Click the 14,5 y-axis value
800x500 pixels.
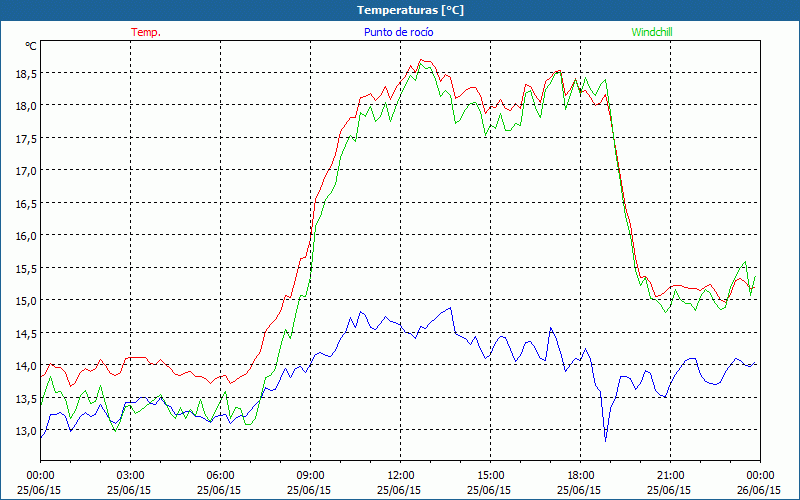pos(26,333)
